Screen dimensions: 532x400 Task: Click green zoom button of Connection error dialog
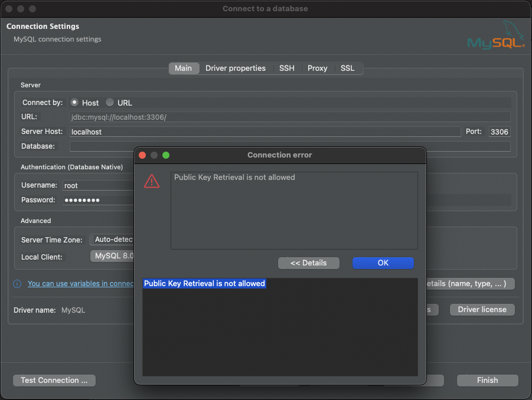166,155
